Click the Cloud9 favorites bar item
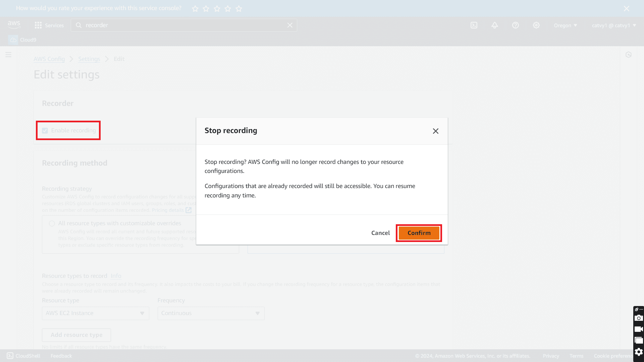This screenshot has width=644, height=362. [22, 40]
